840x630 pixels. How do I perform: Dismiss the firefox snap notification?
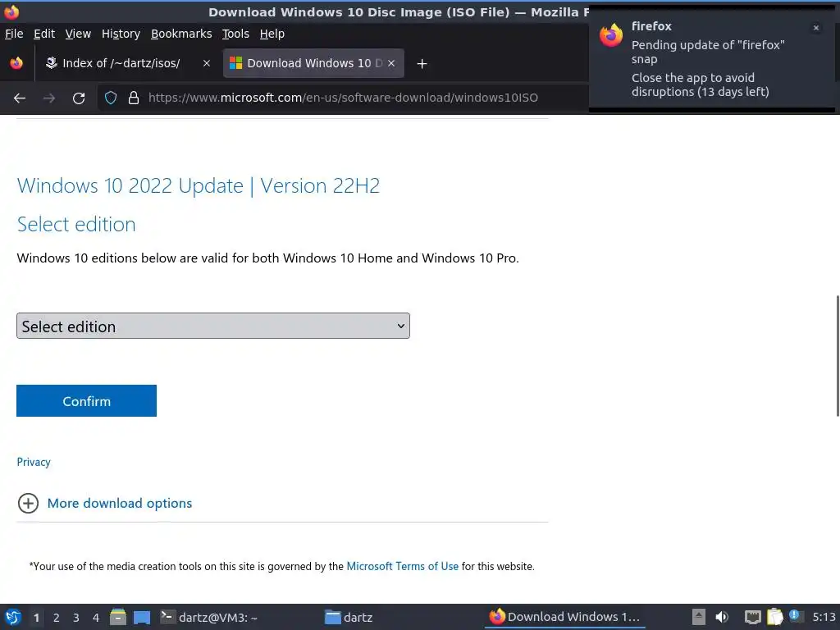(816, 28)
